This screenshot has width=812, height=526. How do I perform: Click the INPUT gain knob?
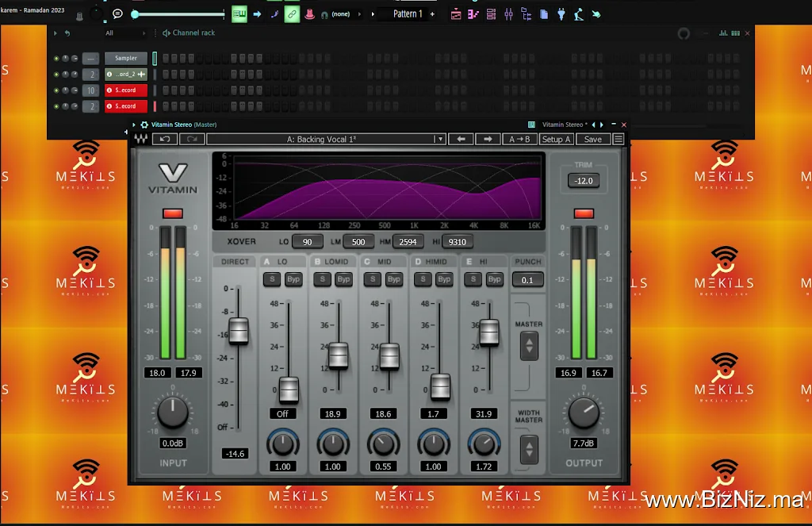[x=172, y=413]
